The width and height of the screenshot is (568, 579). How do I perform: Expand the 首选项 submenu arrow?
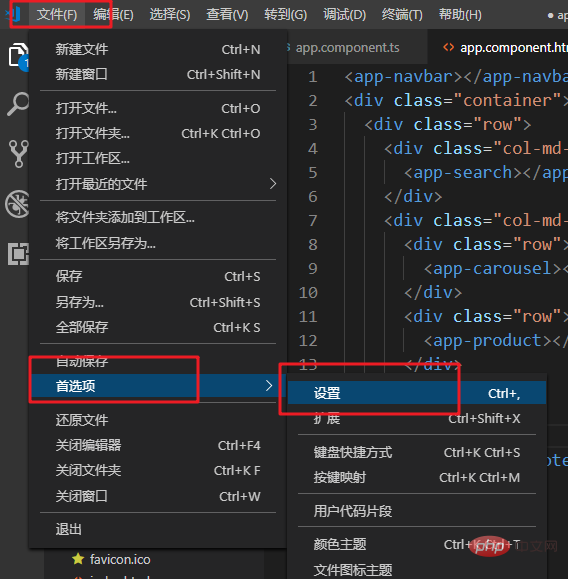pos(269,386)
